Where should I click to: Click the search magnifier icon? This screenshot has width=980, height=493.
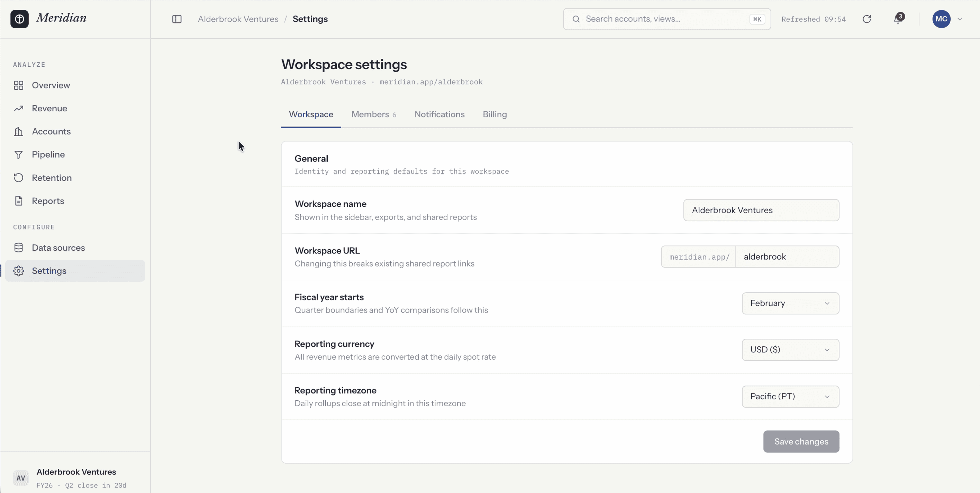576,19
